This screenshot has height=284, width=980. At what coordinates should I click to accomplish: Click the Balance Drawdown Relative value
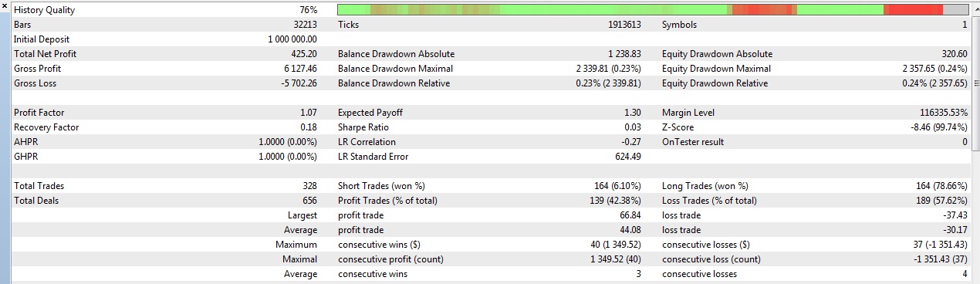click(608, 83)
